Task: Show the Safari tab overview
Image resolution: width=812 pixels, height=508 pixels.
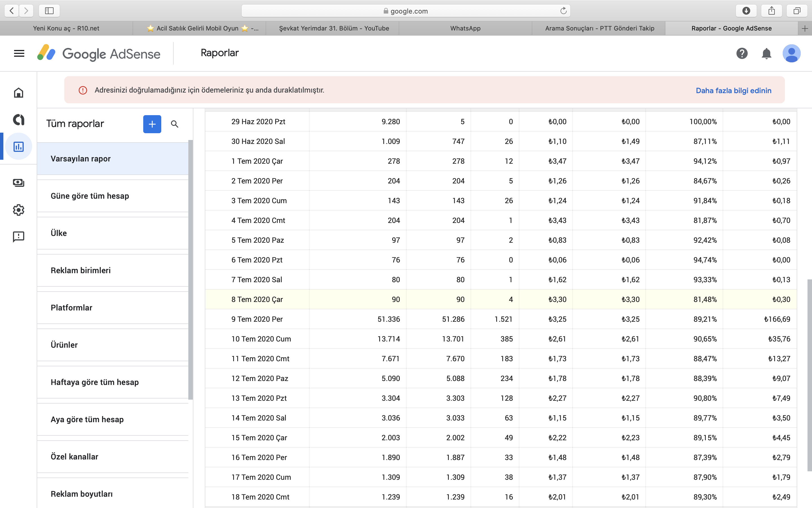Action: pos(797,11)
